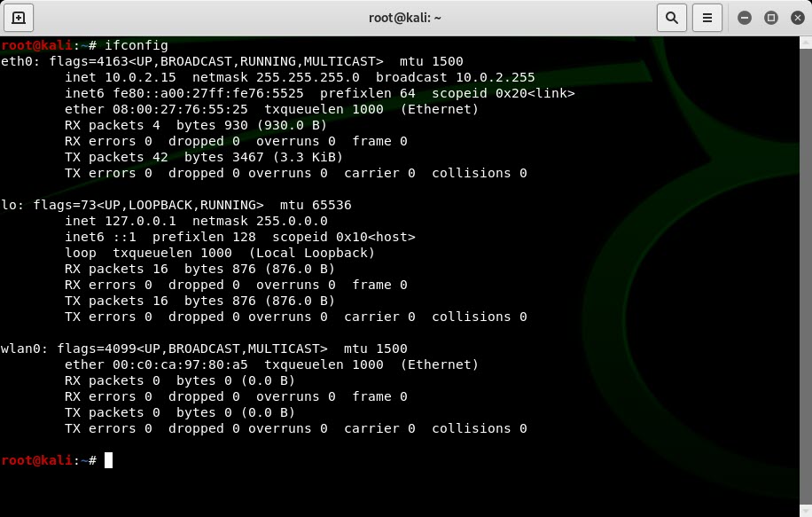
Task: Open a new terminal tab
Action: click(x=18, y=17)
